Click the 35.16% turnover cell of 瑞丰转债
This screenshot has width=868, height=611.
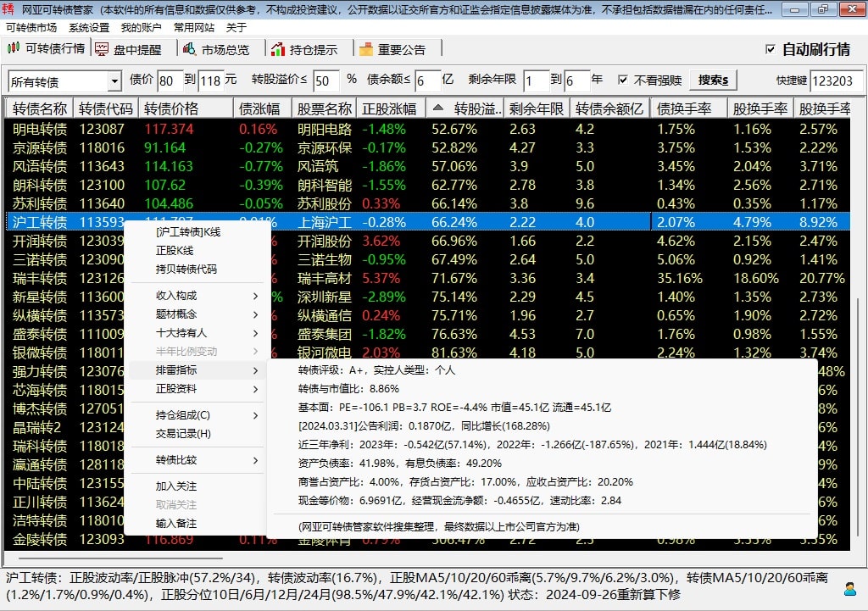pos(679,278)
